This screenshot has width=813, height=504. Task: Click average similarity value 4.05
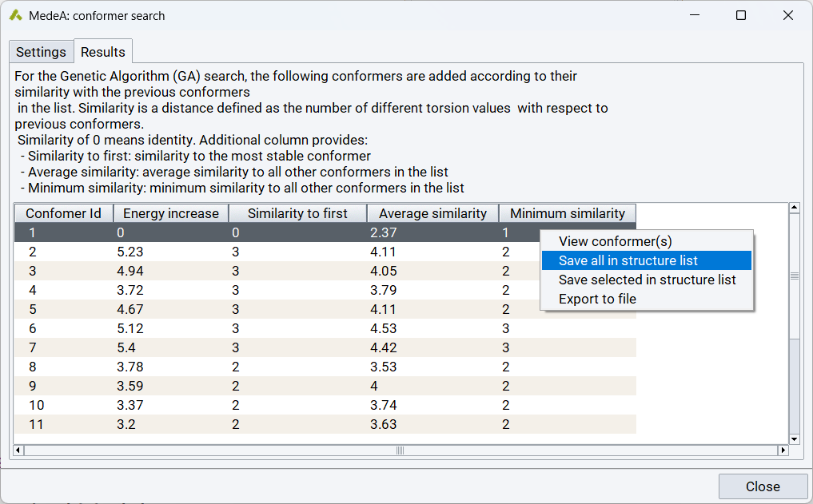click(384, 271)
